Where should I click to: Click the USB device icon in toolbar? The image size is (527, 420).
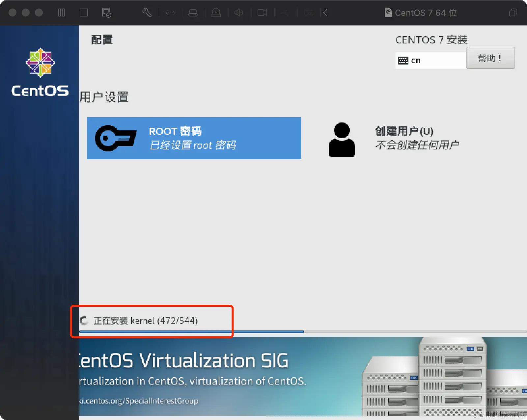point(285,13)
